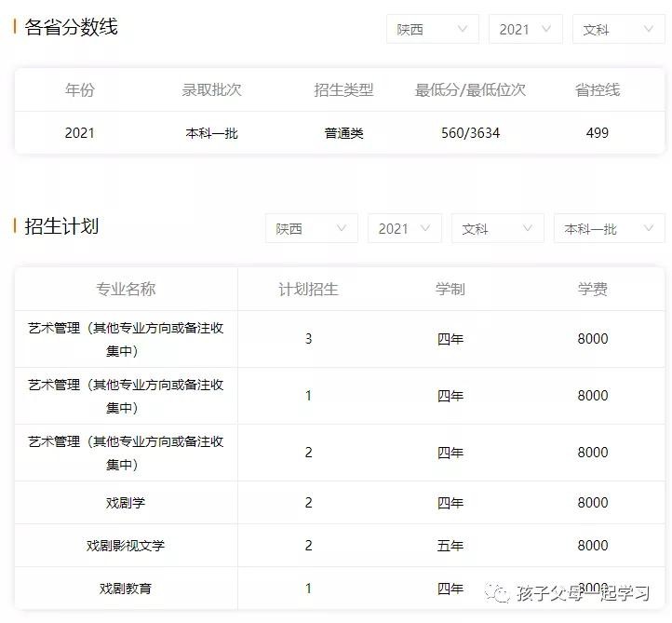Viewport: 672px width, 623px height.
Task: Click the 各省分数线 section heading
Action: 71,27
